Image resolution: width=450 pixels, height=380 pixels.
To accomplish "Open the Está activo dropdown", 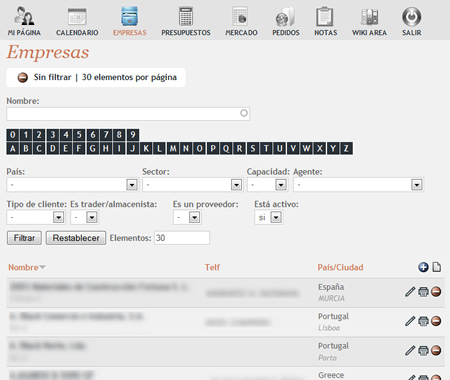I will [x=276, y=217].
